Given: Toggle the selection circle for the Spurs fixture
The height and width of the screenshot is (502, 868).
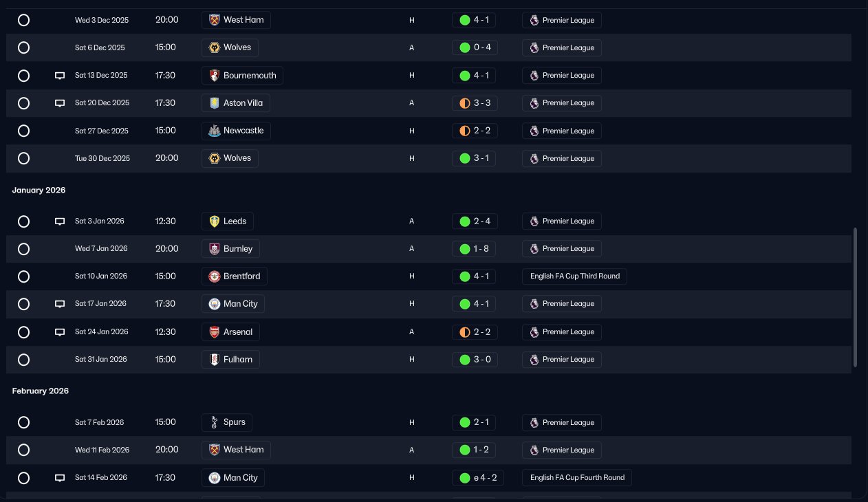Looking at the screenshot, I should (x=23, y=422).
